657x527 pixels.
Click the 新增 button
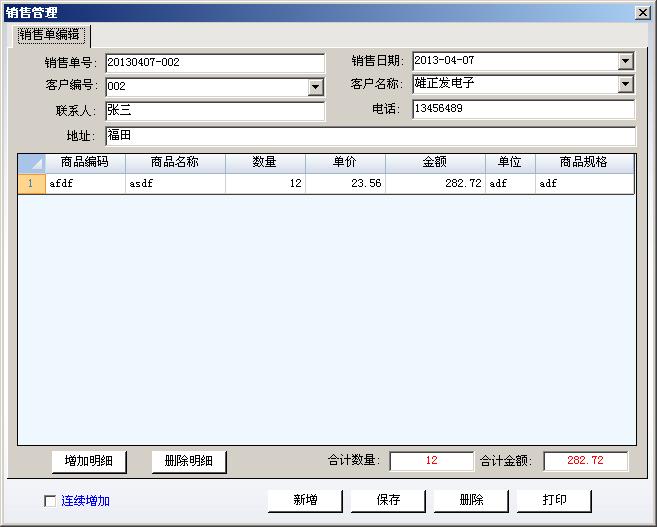coord(305,501)
